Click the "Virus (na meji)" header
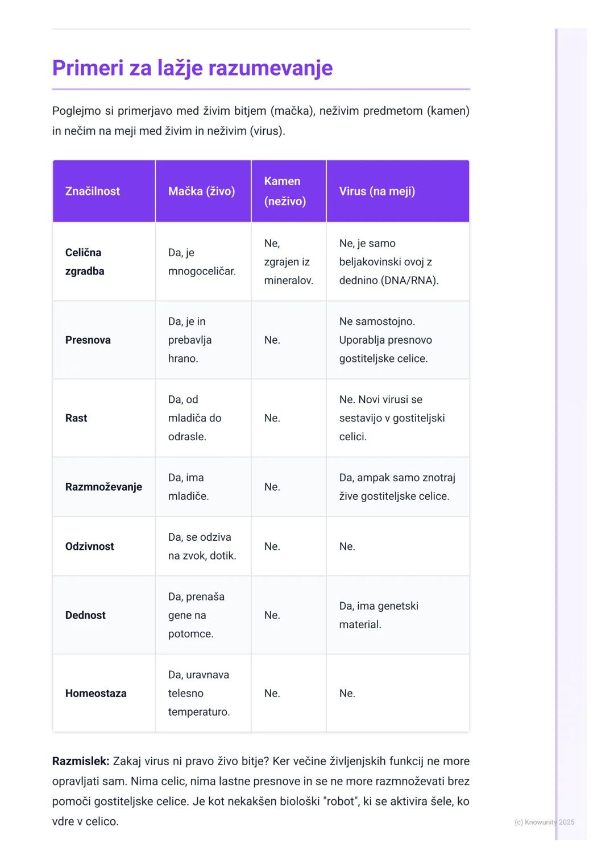This screenshot has height=868, width=614. [x=377, y=191]
